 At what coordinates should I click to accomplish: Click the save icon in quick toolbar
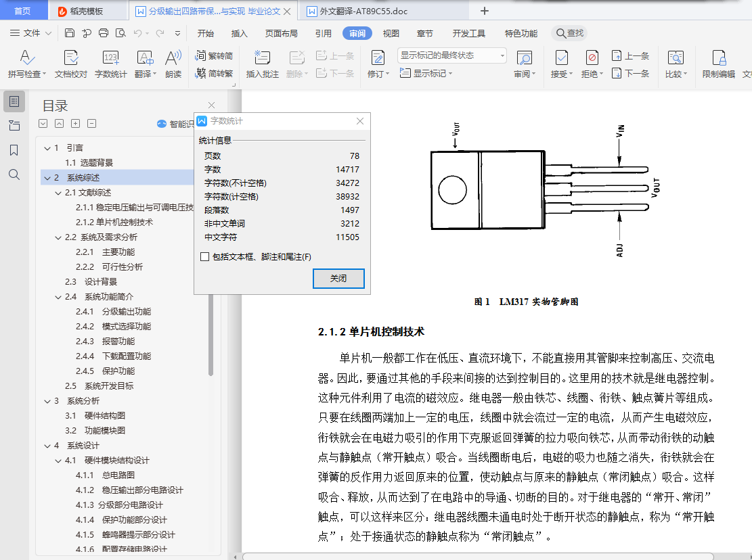70,33
